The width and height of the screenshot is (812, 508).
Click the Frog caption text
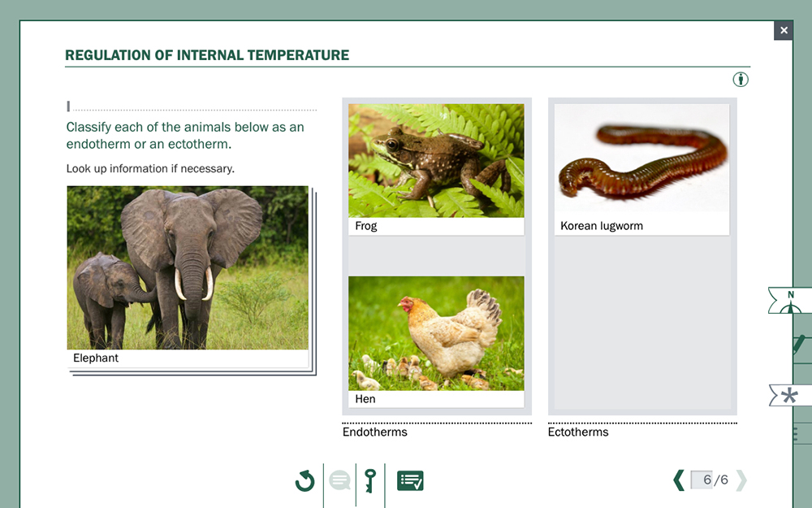click(366, 226)
